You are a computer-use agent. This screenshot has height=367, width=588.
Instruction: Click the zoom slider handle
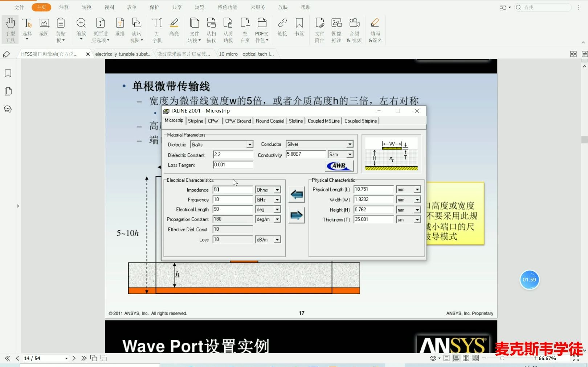(502, 358)
